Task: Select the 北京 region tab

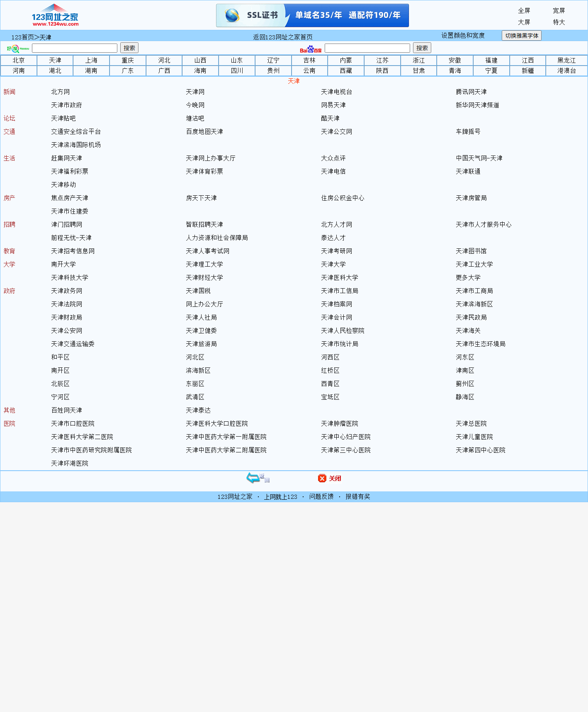Action: [x=19, y=61]
